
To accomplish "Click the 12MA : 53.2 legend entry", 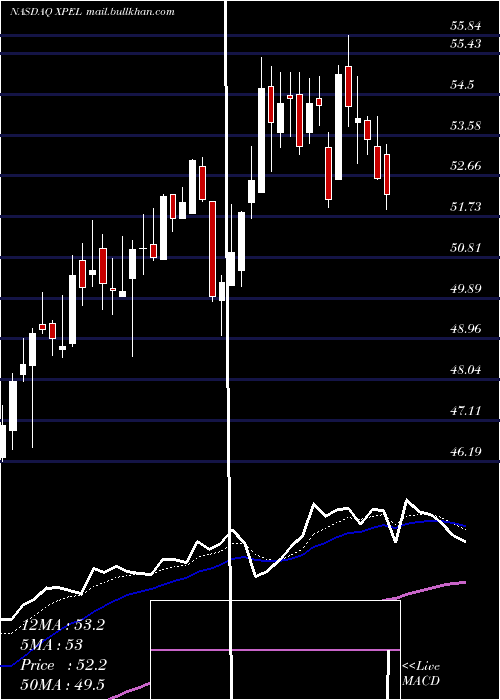I will click(63, 625).
